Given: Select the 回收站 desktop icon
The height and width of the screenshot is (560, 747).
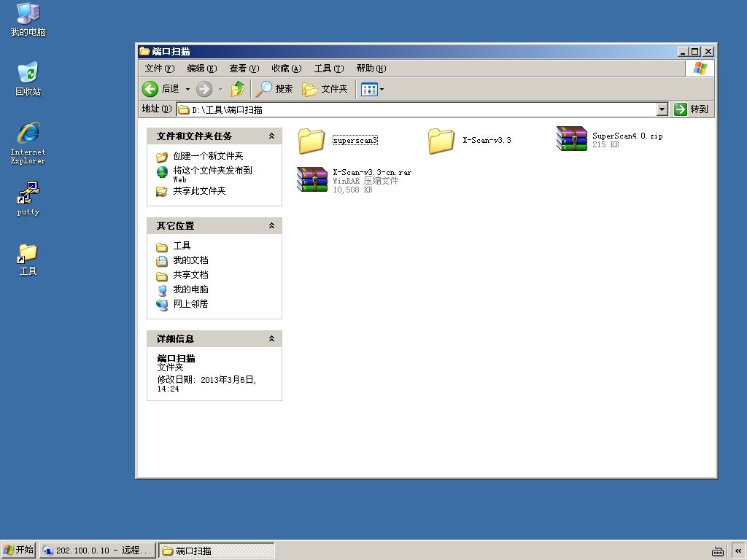Looking at the screenshot, I should tap(28, 79).
